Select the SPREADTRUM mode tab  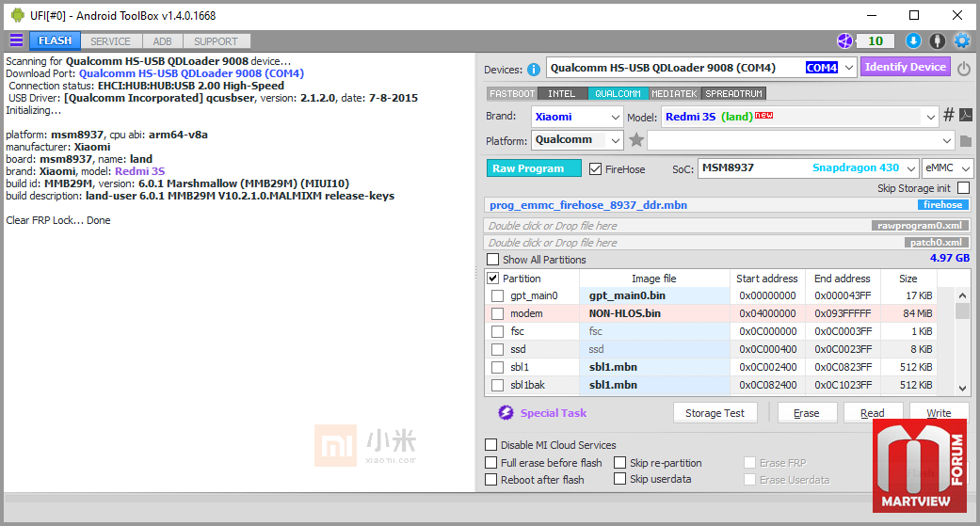pyautogui.click(x=733, y=94)
